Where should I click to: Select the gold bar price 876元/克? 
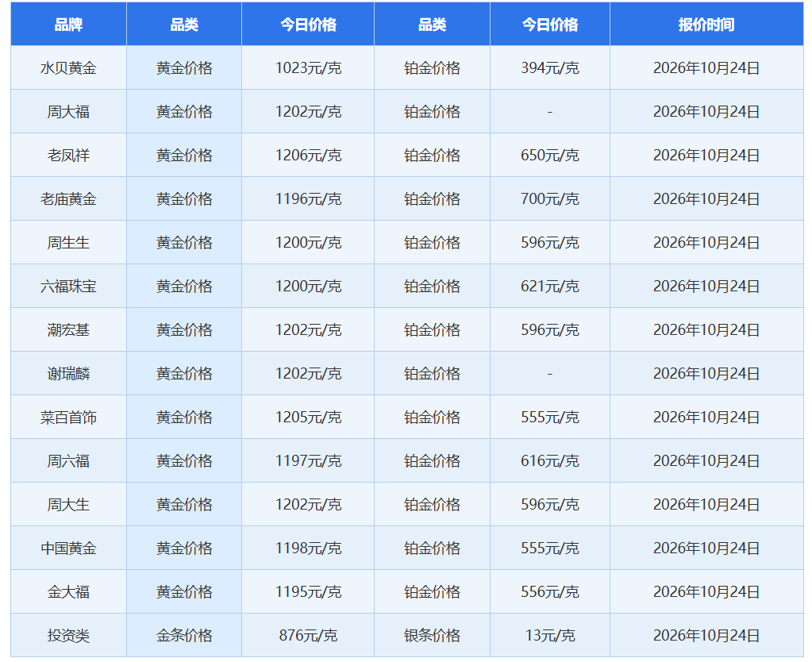[308, 636]
